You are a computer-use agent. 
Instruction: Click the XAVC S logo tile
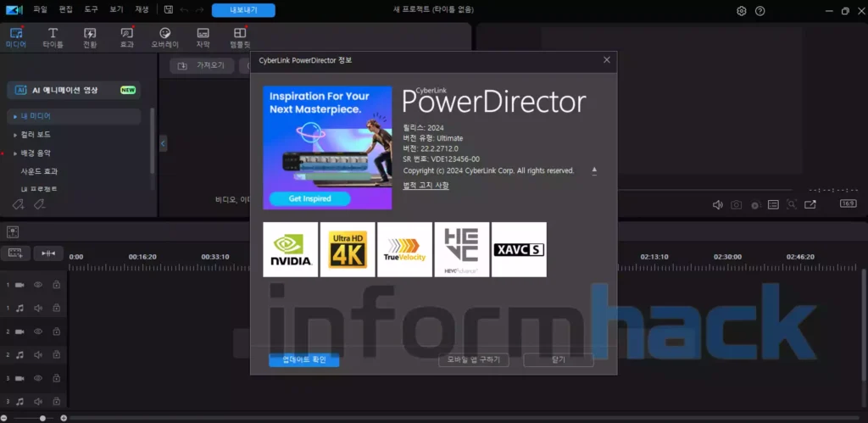tap(519, 249)
